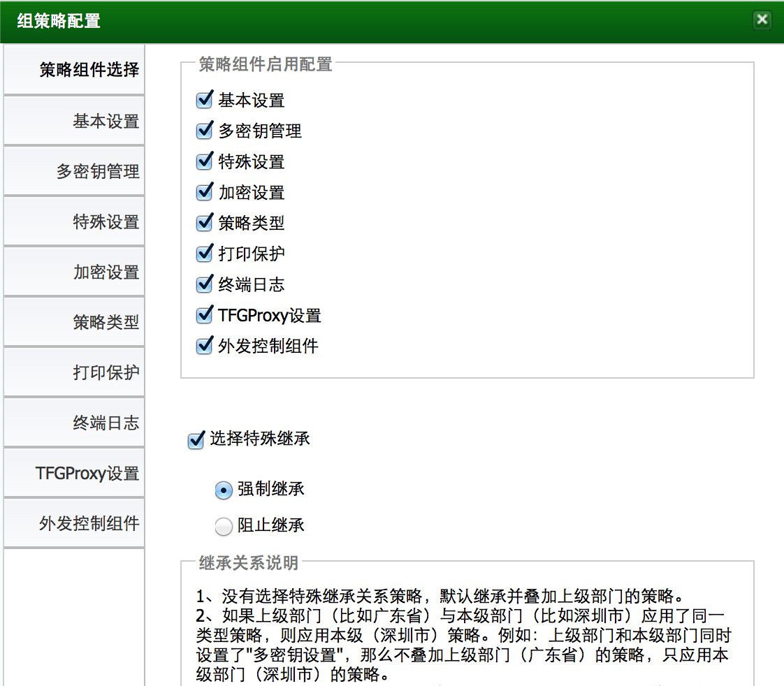Select the 特殊设置 sidebar tab
784x686 pixels.
tap(75, 222)
